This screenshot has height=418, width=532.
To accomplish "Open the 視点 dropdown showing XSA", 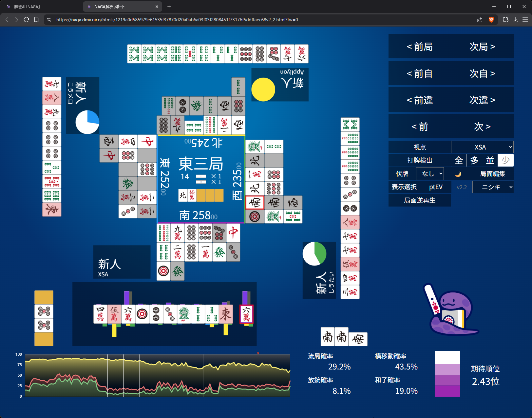I will 482,147.
